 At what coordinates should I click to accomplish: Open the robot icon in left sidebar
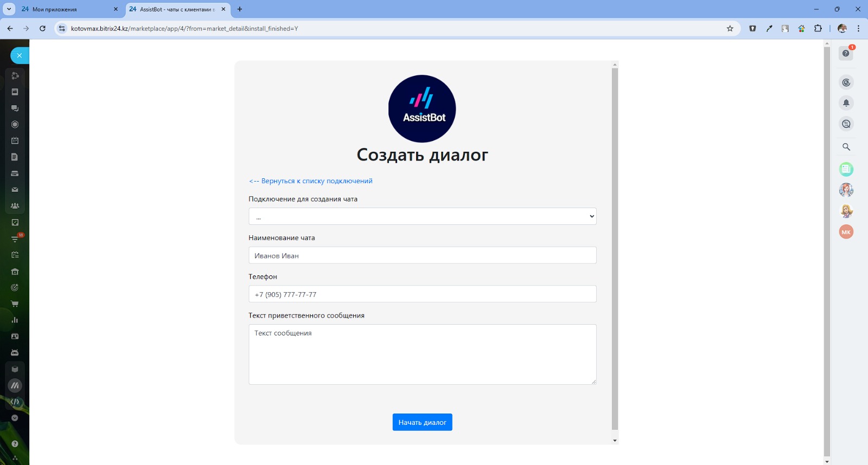(x=15, y=352)
